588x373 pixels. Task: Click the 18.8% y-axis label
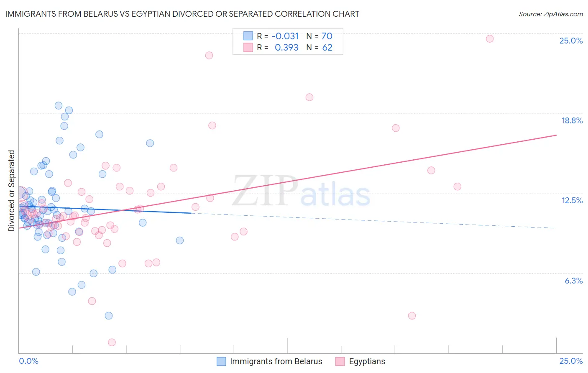(x=572, y=120)
